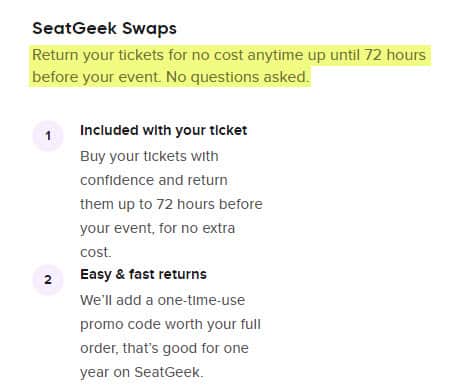Click the 'Buy your tickets with' line
The width and height of the screenshot is (458, 387).
click(x=149, y=156)
